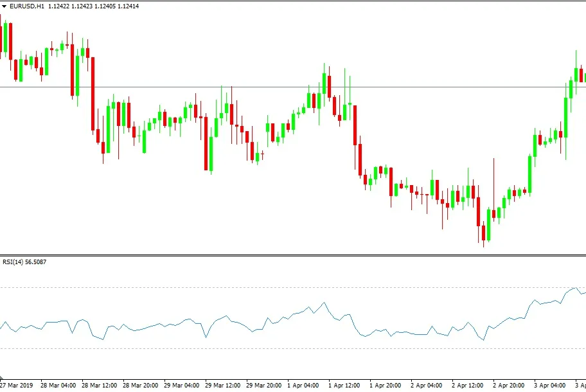
Task: Select the 1.12405 low price value
Action: (x=105, y=6)
